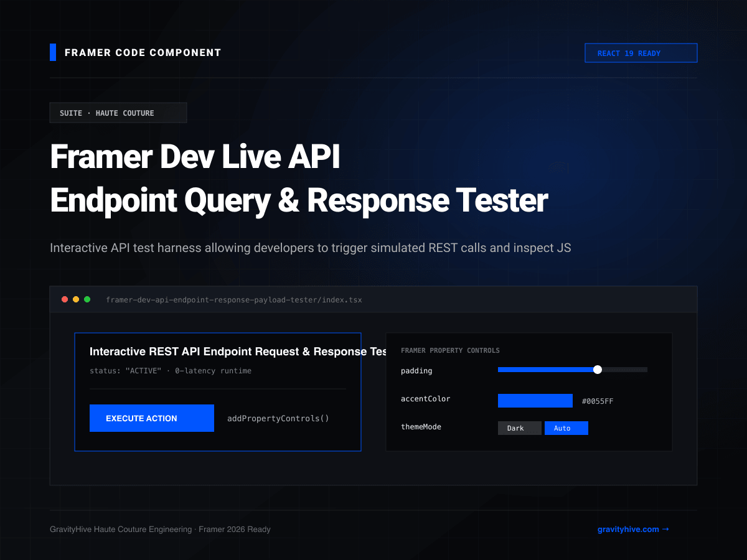747x560 pixels.
Task: Click the green maximize window dot
Action: (x=87, y=299)
